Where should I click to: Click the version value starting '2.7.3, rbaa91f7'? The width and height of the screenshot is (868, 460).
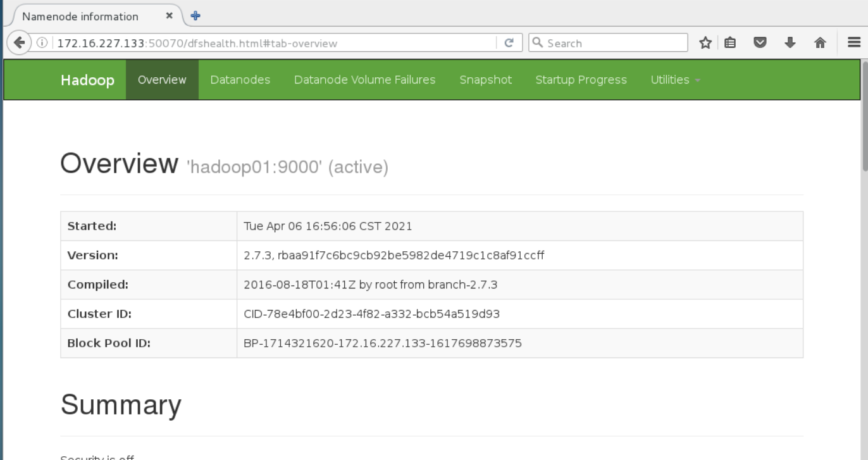coord(394,255)
